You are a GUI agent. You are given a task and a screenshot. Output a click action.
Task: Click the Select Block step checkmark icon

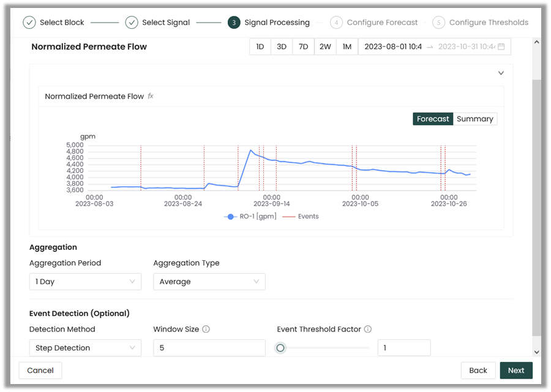29,23
